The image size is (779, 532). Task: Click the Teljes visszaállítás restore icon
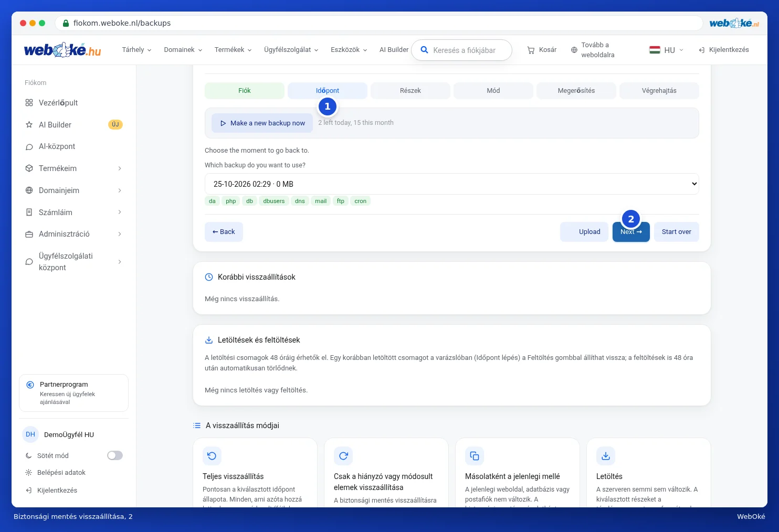click(x=212, y=456)
